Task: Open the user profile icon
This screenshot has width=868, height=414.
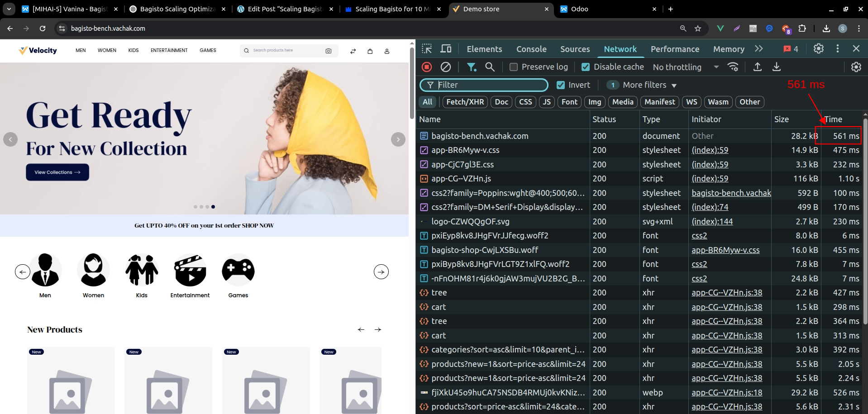Action: coord(387,51)
